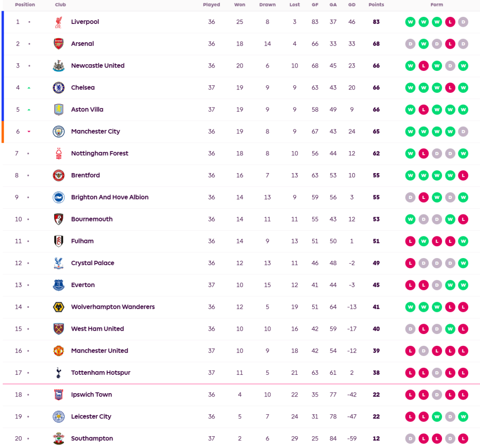Click Liverpool's most recent draw form badge
Screen dimensions: 480x448
point(463,22)
